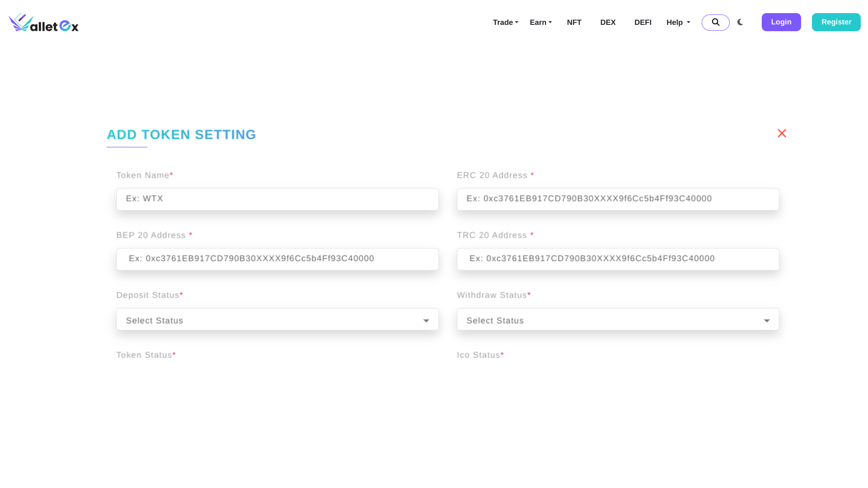Open the Help dropdown
This screenshot has height=488, width=868.
point(678,22)
